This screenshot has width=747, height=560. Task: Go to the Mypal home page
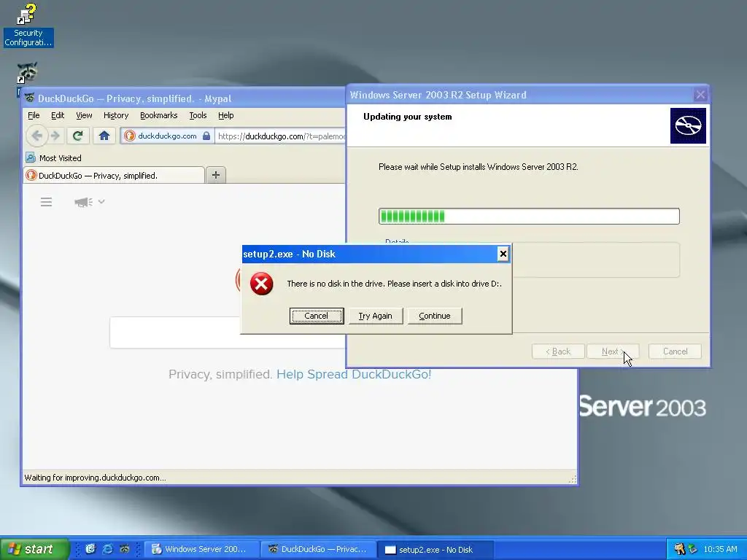tap(104, 136)
